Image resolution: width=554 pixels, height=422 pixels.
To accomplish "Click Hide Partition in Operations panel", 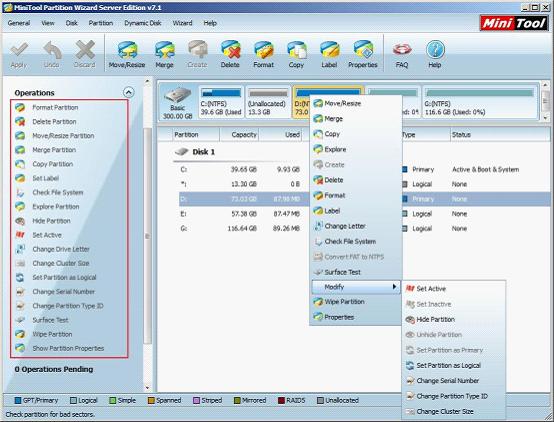I will [52, 221].
